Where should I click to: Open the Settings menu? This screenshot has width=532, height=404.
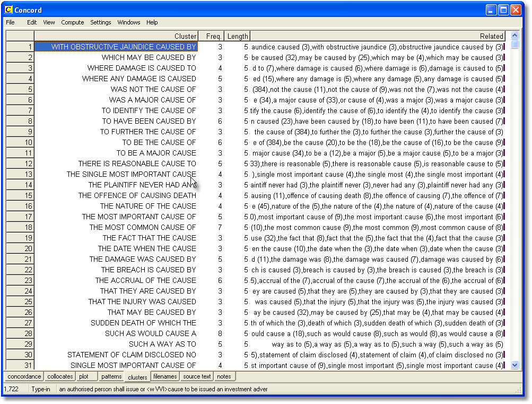101,22
